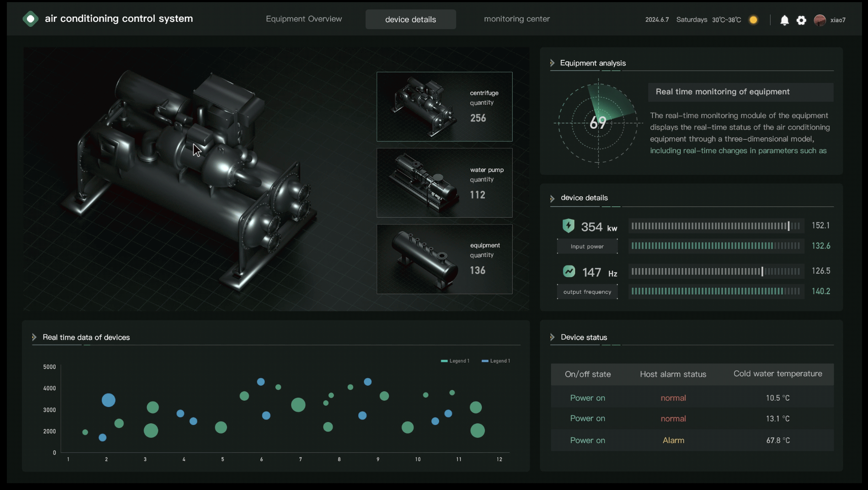The image size is (868, 490).
Task: Open settings via the gear icon
Action: click(801, 20)
